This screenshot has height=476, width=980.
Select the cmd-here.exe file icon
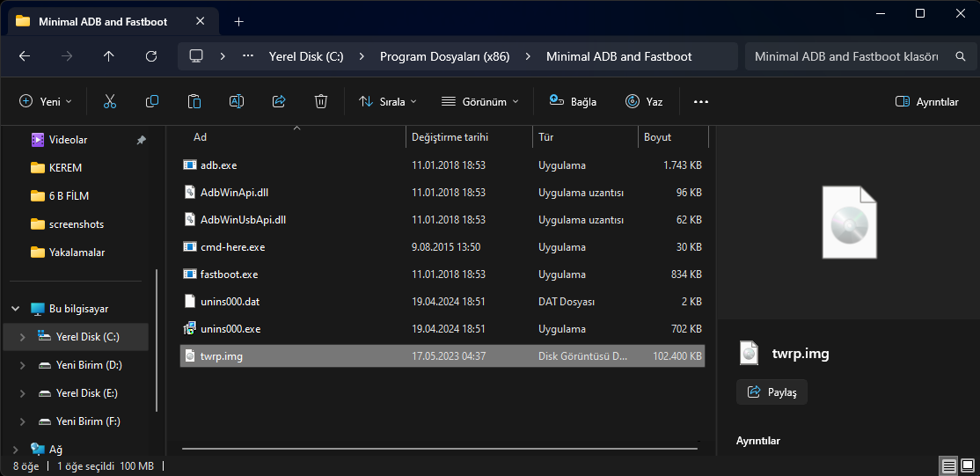click(x=190, y=246)
